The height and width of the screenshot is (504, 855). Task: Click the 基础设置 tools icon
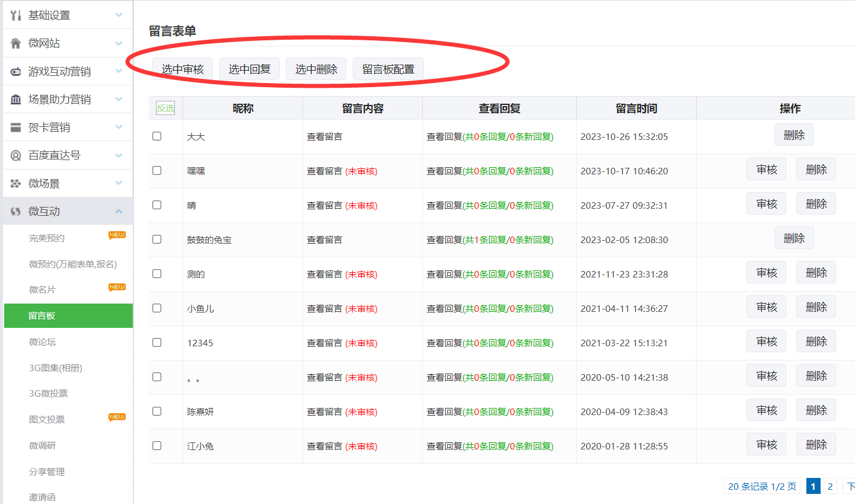point(16,15)
